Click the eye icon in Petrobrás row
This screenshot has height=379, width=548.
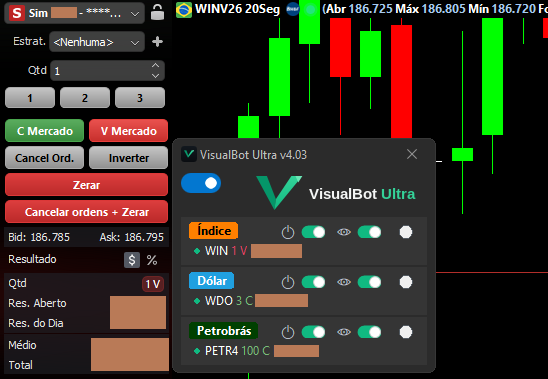[x=344, y=332]
